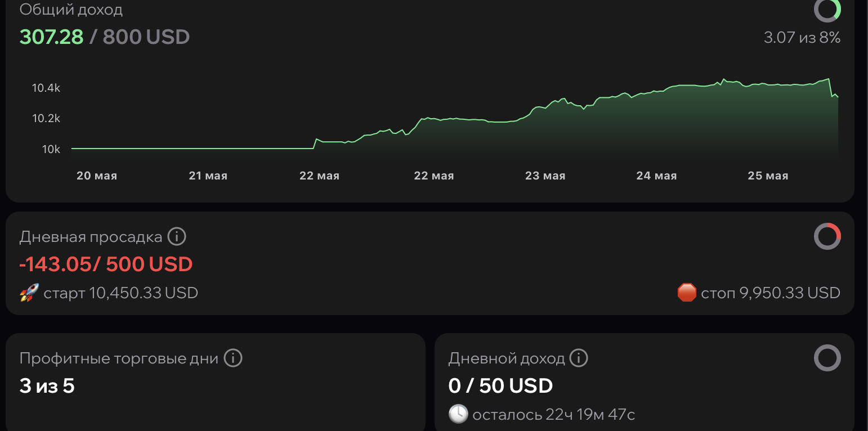
Task: Click the 3.07 из 8% percentage text
Action: [x=802, y=38]
